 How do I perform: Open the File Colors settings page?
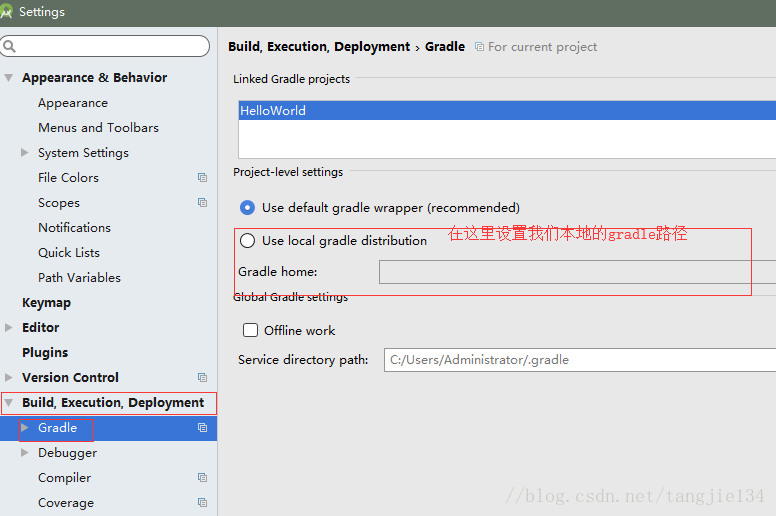click(x=68, y=178)
